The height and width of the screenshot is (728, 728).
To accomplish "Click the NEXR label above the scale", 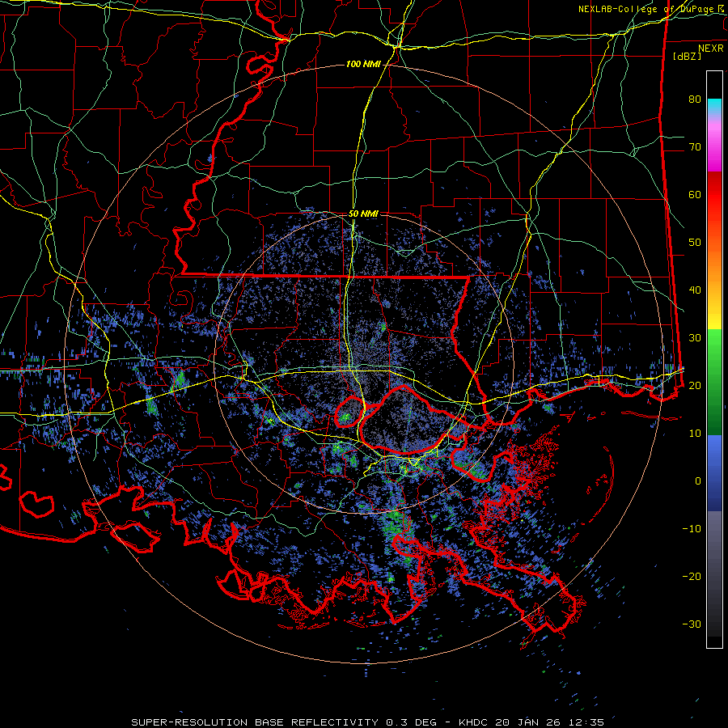I will tap(710, 49).
